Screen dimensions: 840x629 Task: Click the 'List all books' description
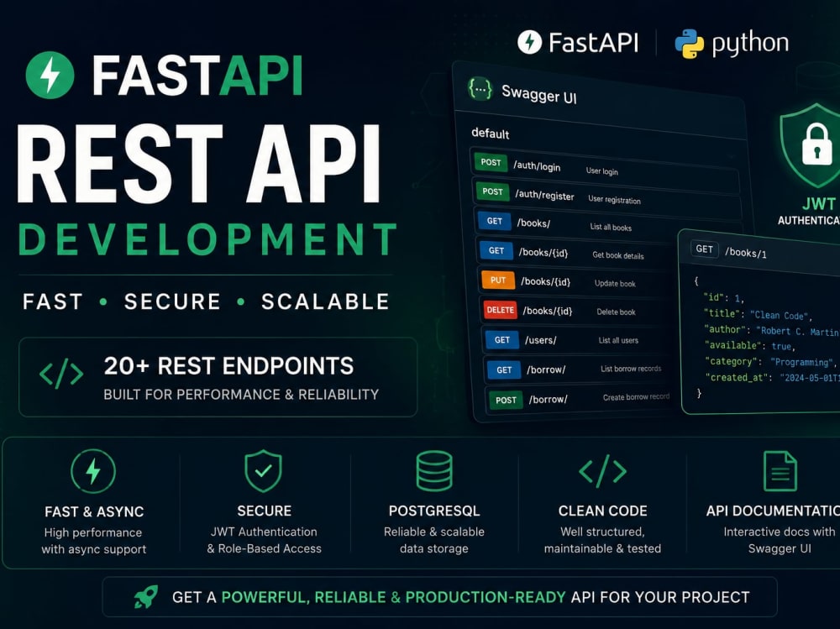611,228
